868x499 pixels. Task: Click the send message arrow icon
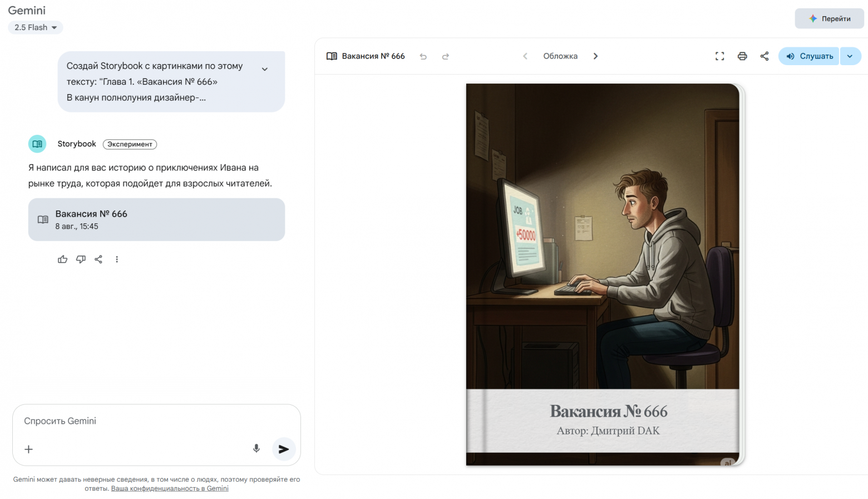pyautogui.click(x=284, y=449)
